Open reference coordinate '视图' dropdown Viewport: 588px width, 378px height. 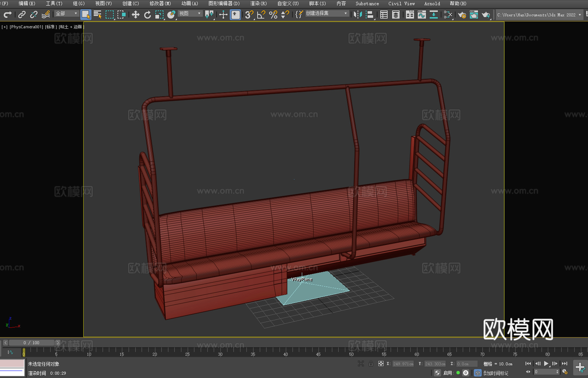(x=190, y=13)
